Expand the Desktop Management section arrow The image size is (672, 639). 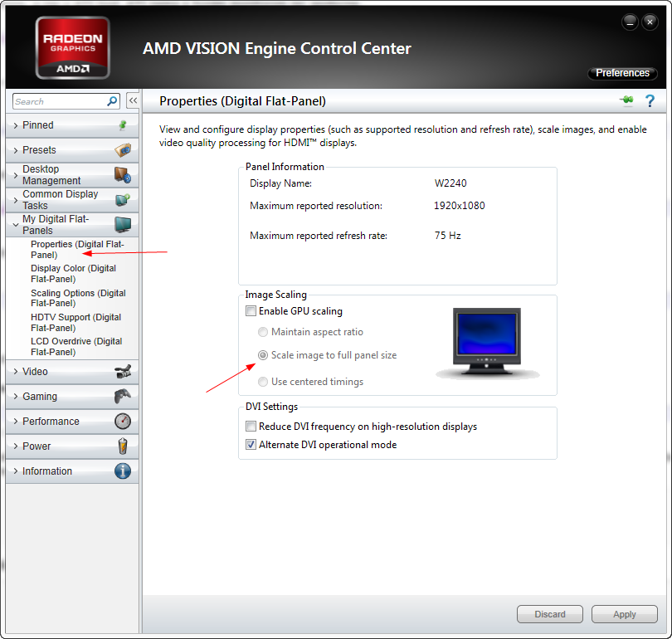(x=16, y=175)
